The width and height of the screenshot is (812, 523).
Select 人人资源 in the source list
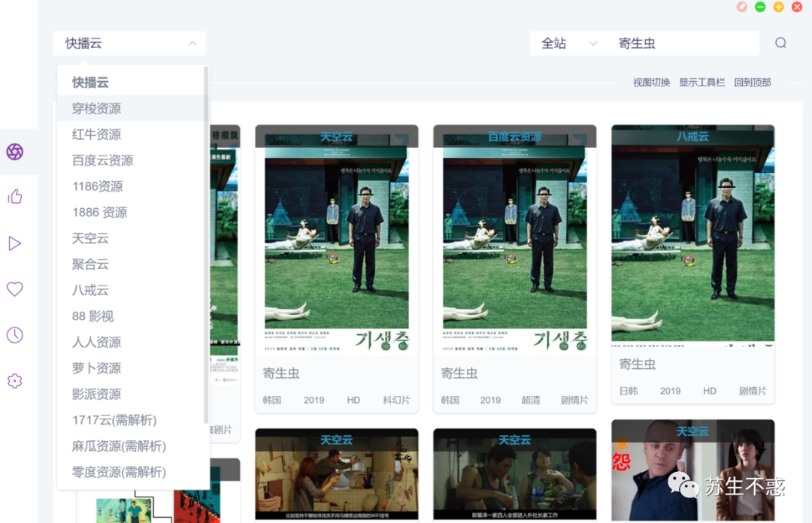(131, 342)
